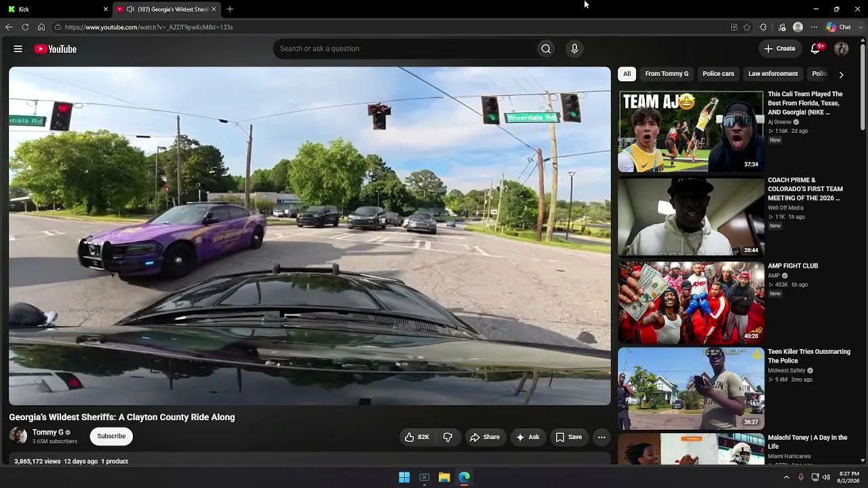868x488 pixels.
Task: Open the install app icon in address bar
Action: point(734,27)
